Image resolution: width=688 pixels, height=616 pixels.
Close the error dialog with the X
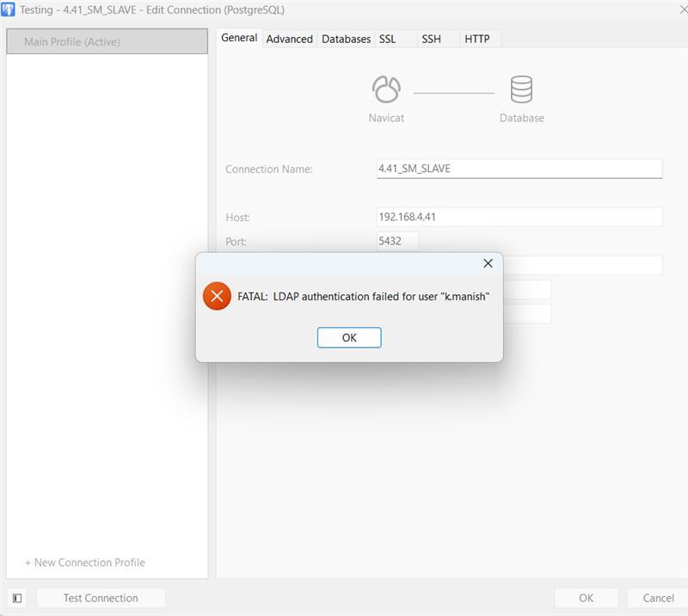[x=488, y=263]
